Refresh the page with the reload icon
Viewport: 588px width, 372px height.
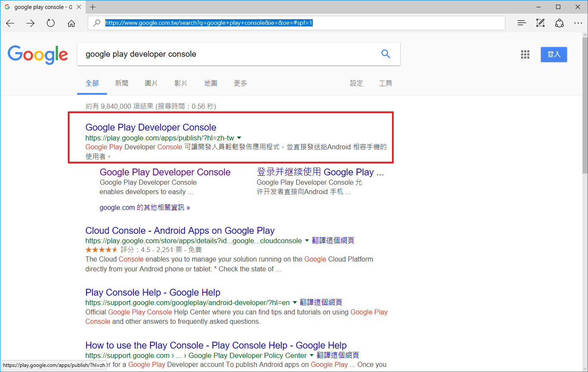(x=51, y=23)
